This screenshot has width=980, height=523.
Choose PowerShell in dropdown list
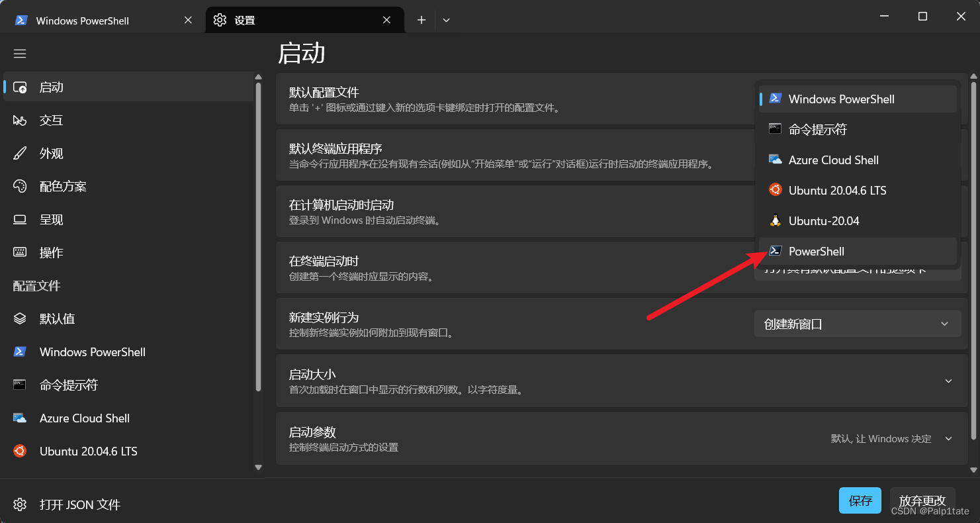pos(858,251)
